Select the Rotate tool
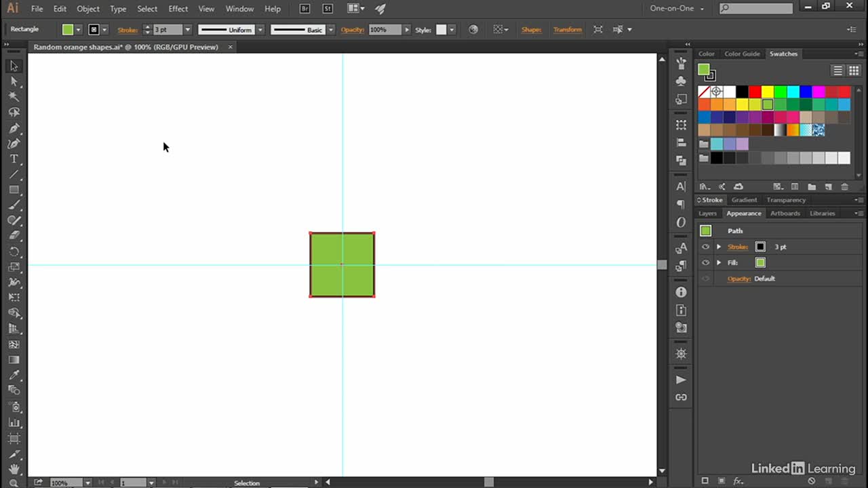The image size is (868, 488). (14, 251)
